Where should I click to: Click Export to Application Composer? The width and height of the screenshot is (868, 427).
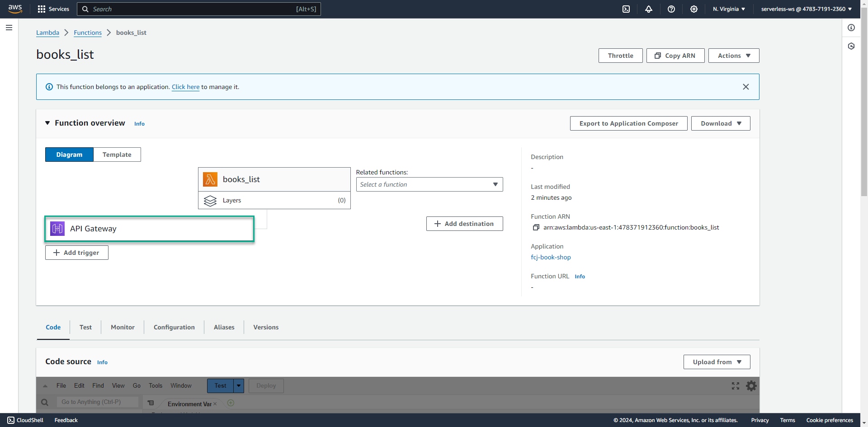(629, 123)
